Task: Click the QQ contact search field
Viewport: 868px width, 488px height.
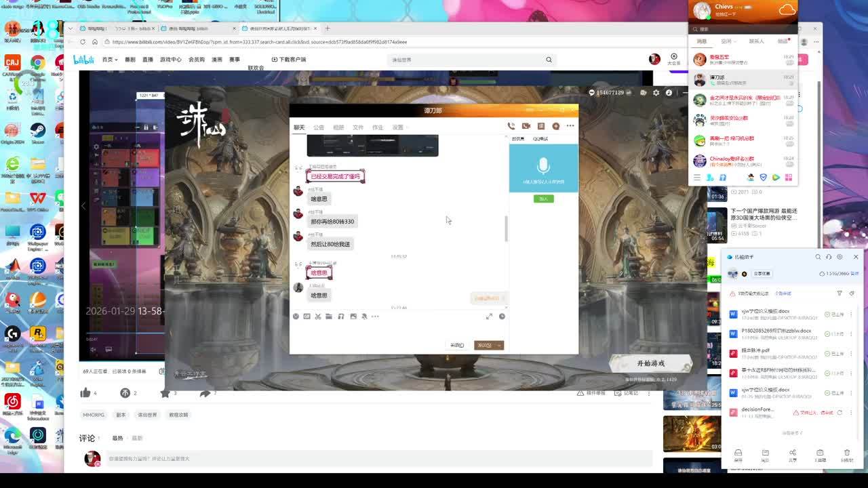Action: coord(743,29)
